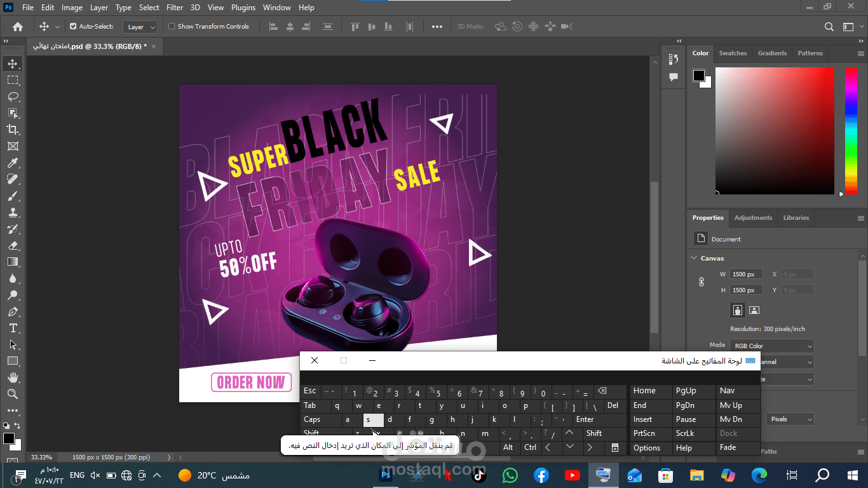Select the Rectangular Marquee tool
Image resolution: width=868 pixels, height=488 pixels.
[13, 80]
